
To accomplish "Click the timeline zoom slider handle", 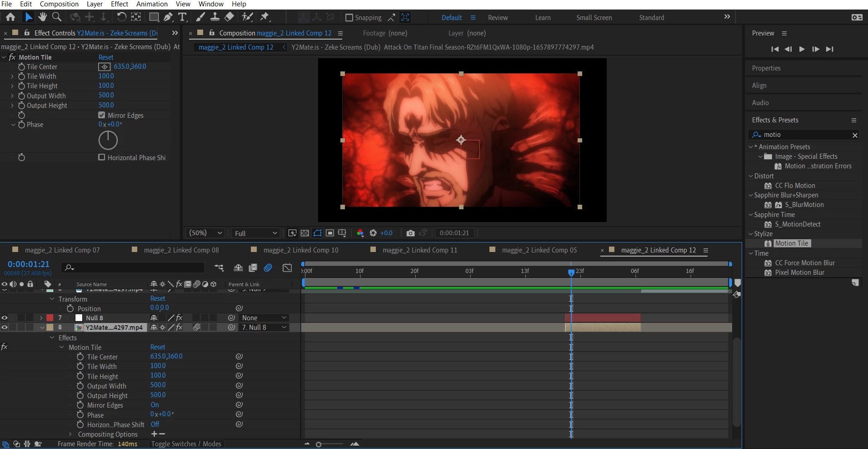I will (x=319, y=444).
